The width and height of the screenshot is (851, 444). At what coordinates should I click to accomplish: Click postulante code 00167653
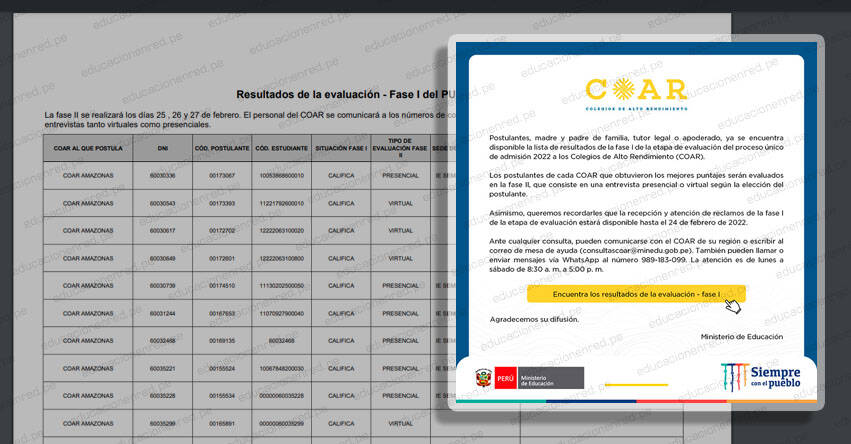(x=222, y=314)
